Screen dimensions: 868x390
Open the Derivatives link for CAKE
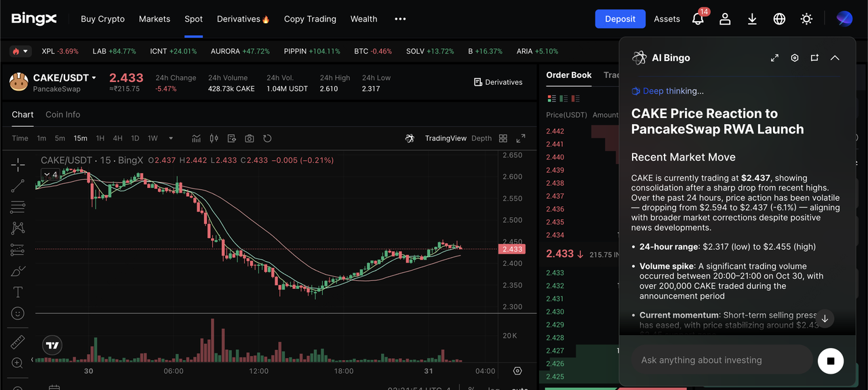coord(498,82)
